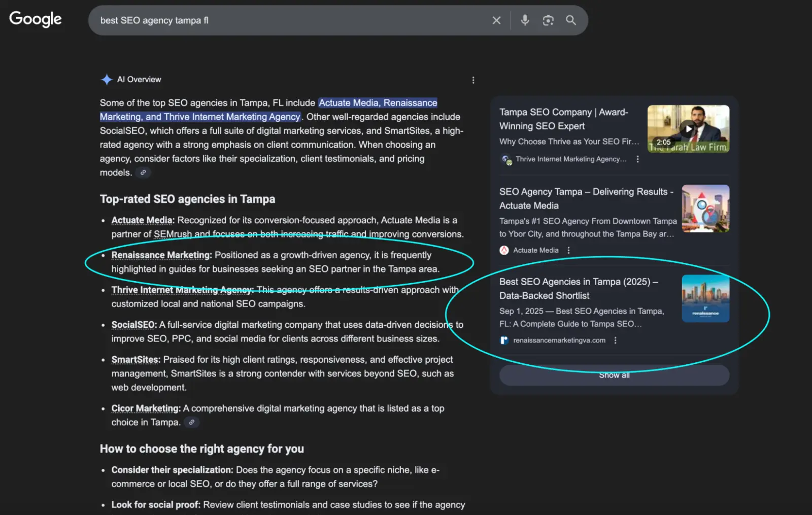
Task: Play the Farah Law Firm video
Action: coord(688,128)
